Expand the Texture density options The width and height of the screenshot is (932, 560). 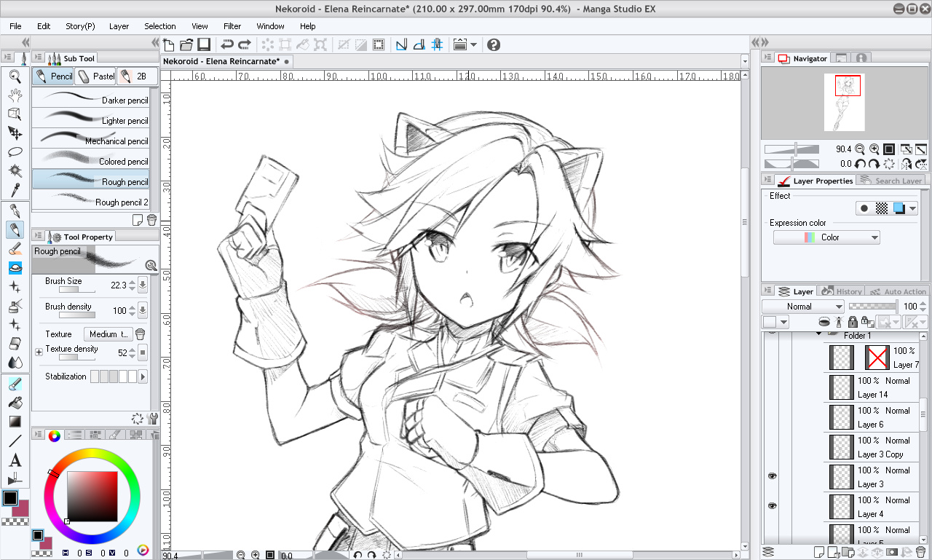39,352
